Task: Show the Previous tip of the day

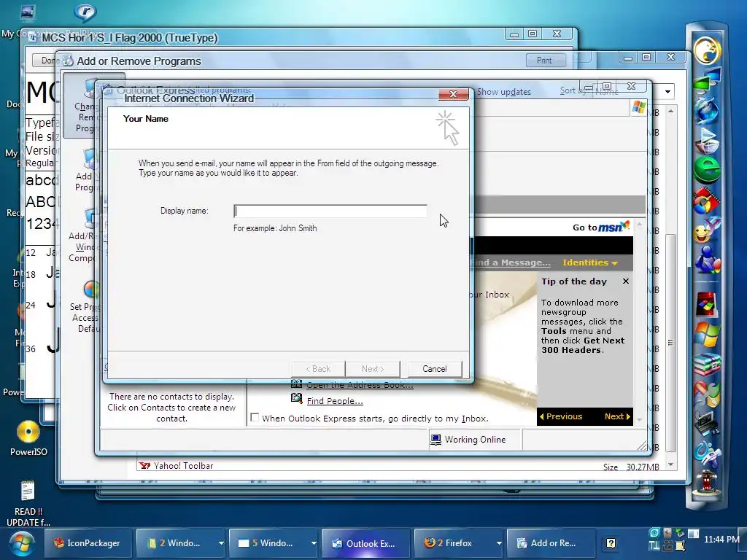Action: click(x=561, y=416)
